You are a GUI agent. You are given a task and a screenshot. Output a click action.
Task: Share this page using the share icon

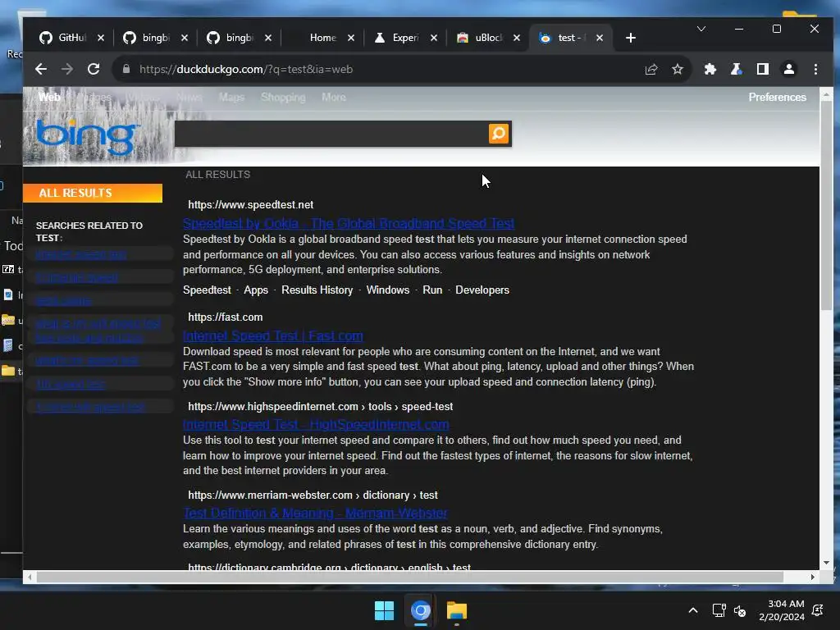pyautogui.click(x=651, y=69)
